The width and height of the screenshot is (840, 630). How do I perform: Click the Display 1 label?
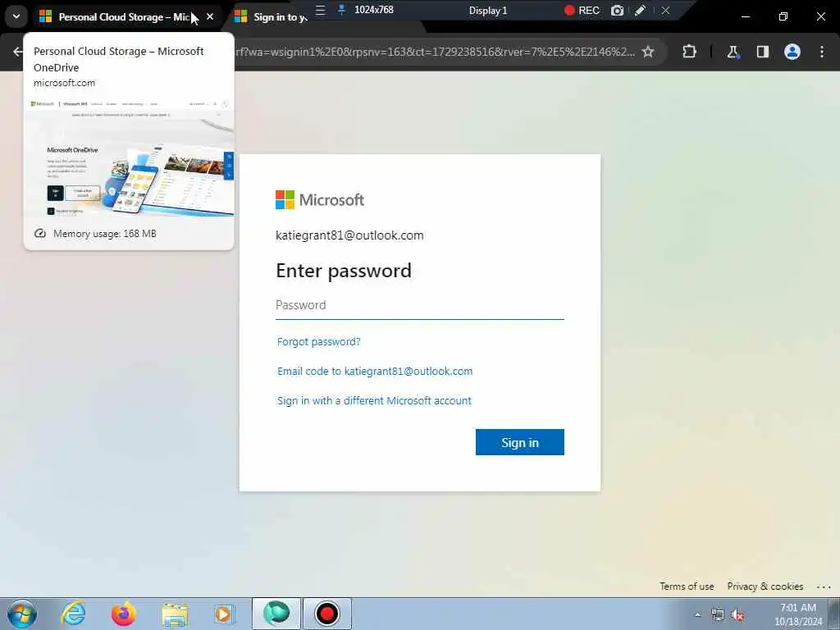[x=488, y=10]
